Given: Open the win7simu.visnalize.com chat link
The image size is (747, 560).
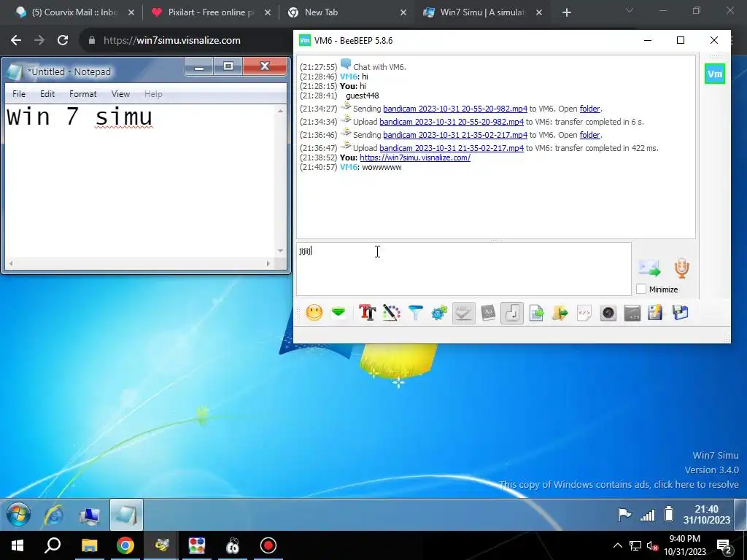Looking at the screenshot, I should pyautogui.click(x=415, y=157).
